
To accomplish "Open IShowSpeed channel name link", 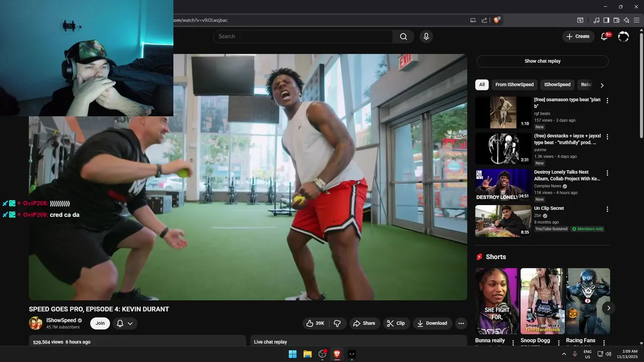I will point(61,320).
